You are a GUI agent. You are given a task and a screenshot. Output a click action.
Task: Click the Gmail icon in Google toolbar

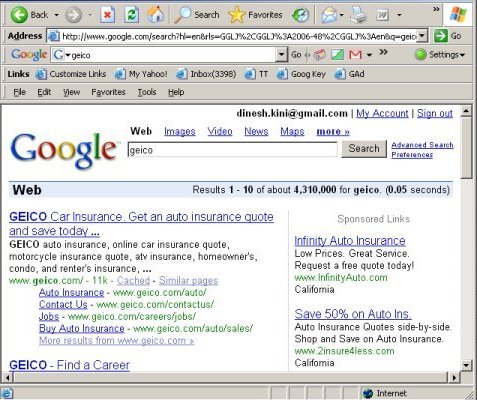(x=355, y=55)
